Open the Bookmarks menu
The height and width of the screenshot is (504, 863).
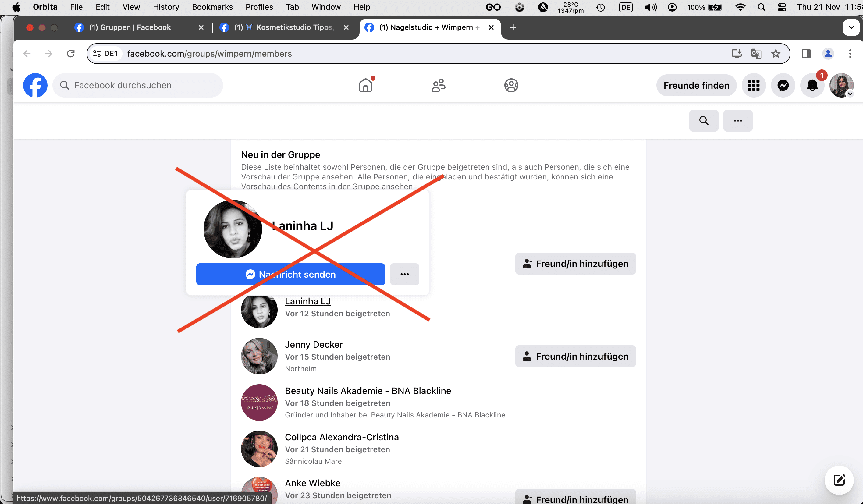pyautogui.click(x=212, y=7)
